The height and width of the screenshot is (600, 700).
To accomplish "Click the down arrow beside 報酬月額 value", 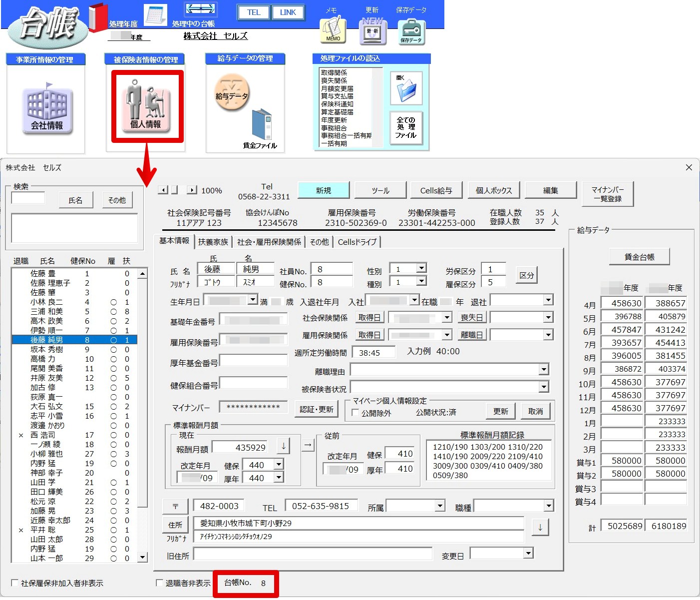I will [284, 446].
